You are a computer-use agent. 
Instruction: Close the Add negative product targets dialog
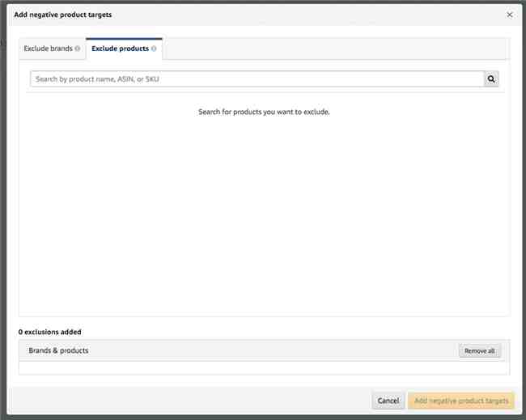(x=510, y=15)
